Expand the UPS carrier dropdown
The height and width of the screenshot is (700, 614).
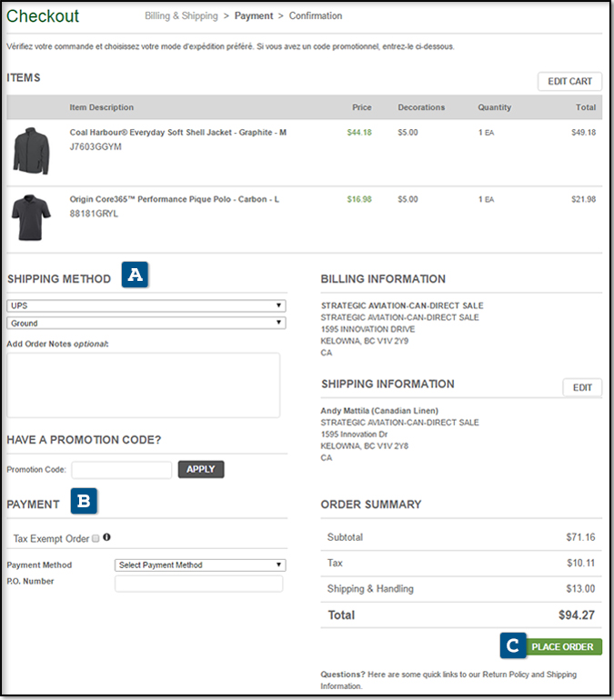point(146,305)
